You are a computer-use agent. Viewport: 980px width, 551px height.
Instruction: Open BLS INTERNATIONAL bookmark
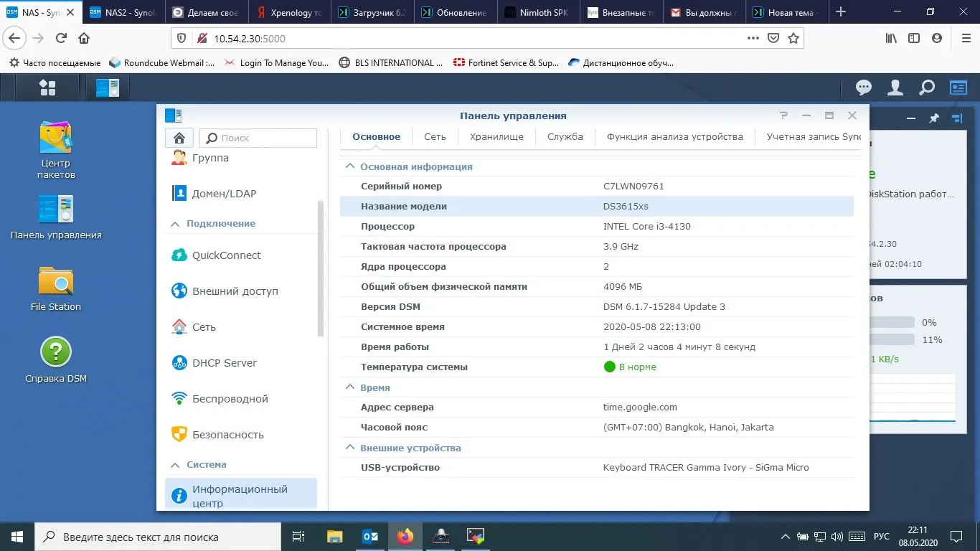[391, 62]
